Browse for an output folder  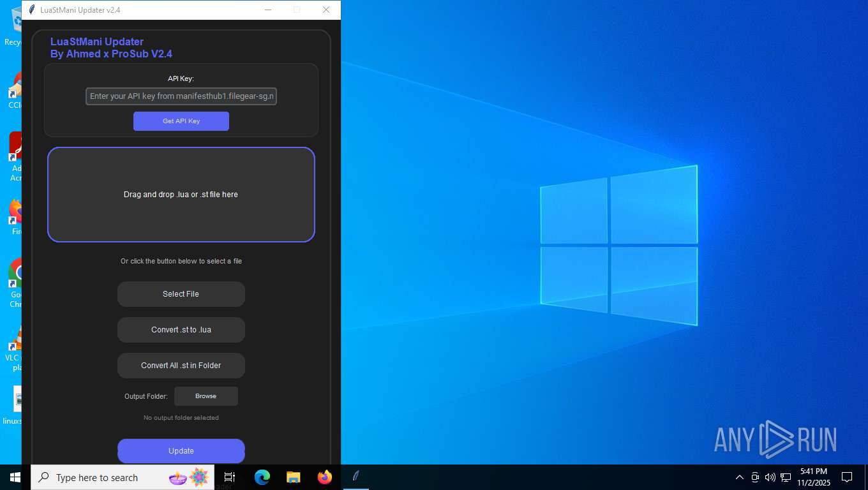206,396
